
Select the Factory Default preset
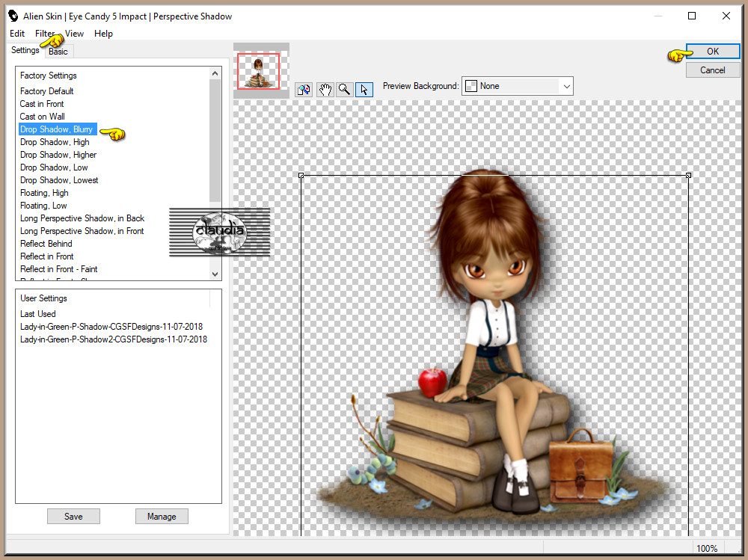pos(46,91)
